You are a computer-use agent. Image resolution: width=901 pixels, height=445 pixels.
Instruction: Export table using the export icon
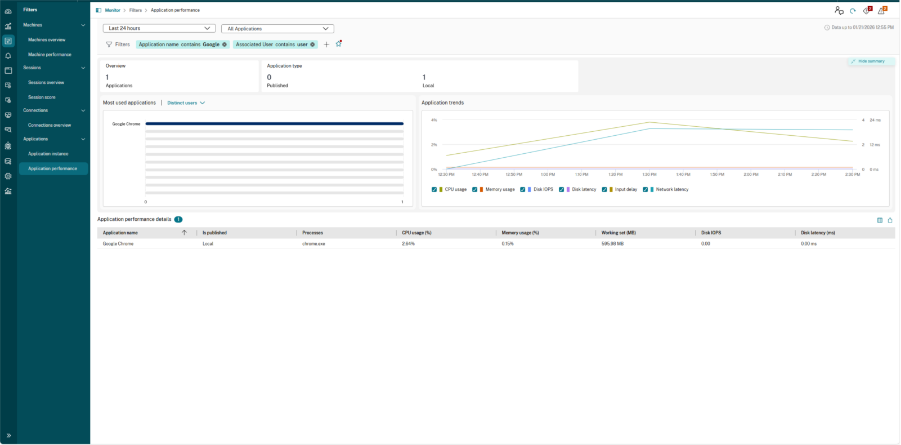(890, 220)
